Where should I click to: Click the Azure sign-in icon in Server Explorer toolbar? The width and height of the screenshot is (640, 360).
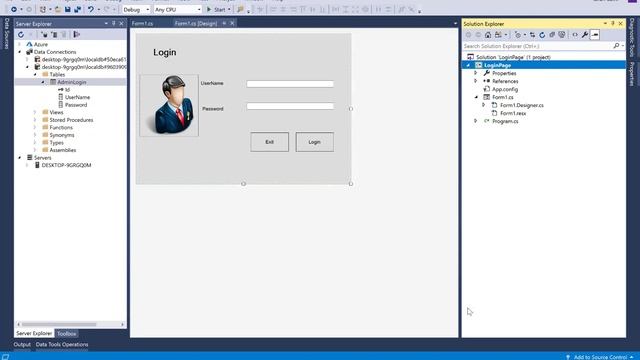(76, 35)
